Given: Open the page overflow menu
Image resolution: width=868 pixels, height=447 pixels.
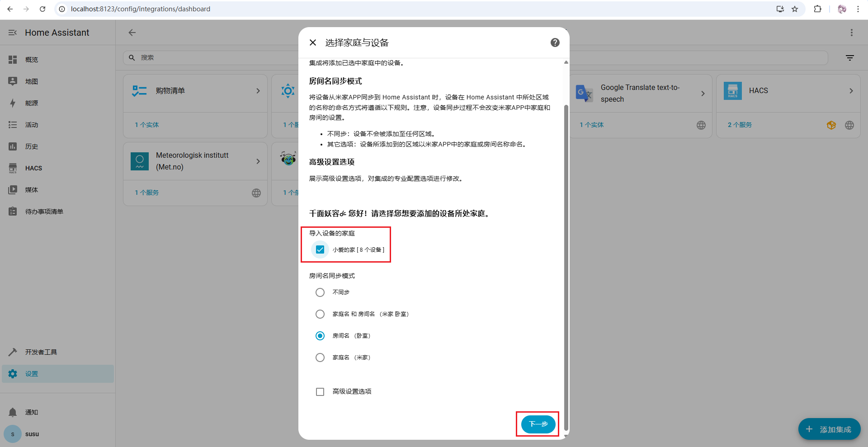Looking at the screenshot, I should pos(852,33).
